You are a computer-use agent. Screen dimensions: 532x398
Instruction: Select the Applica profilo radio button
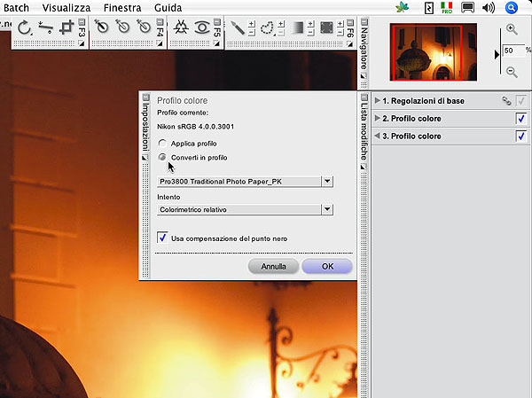pos(162,144)
